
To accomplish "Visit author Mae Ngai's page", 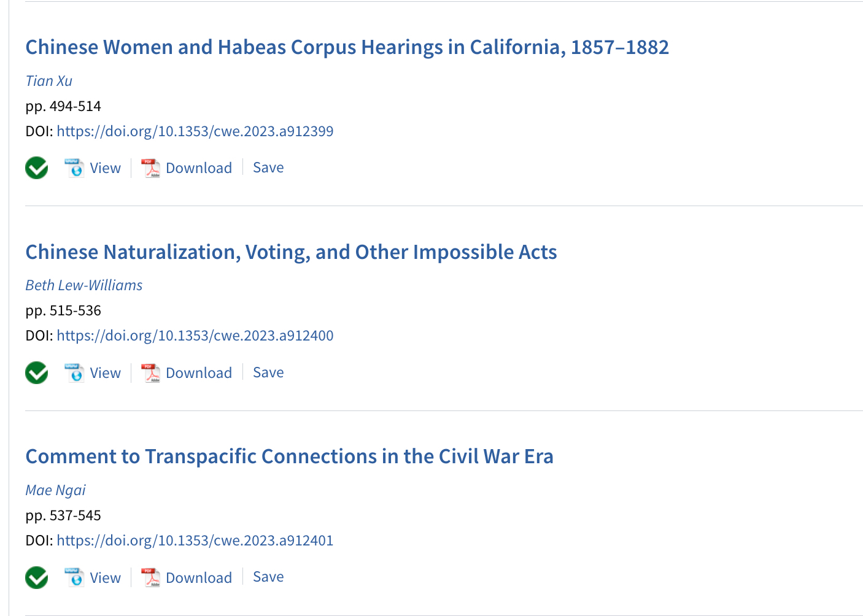I will tap(56, 490).
